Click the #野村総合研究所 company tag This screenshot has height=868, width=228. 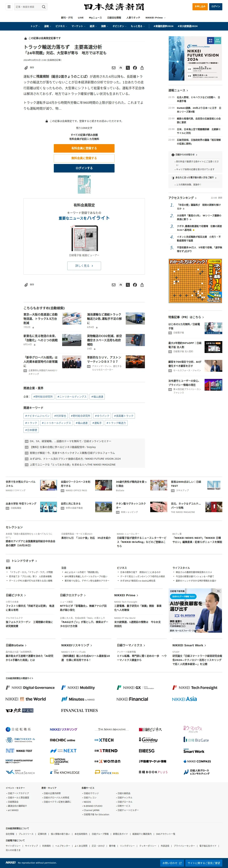(x=43, y=397)
